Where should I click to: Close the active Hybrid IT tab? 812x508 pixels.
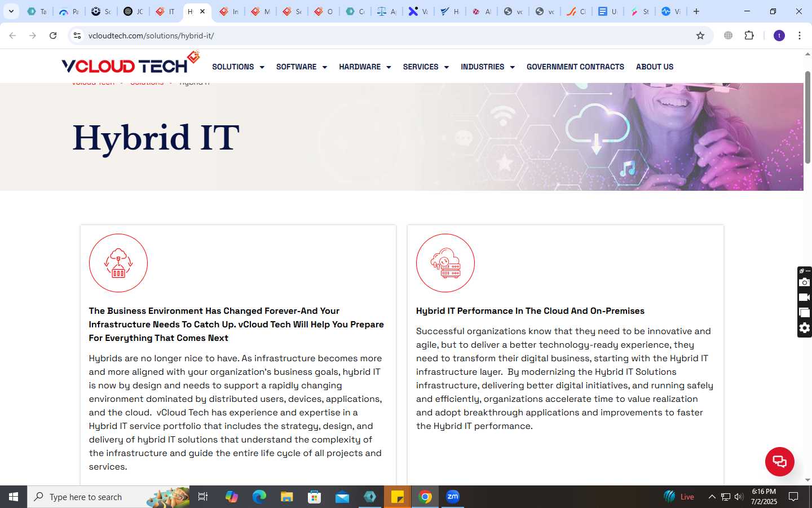click(202, 11)
